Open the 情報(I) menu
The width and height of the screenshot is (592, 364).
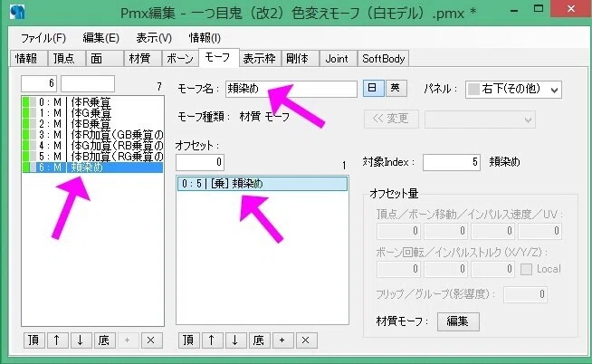click(205, 38)
